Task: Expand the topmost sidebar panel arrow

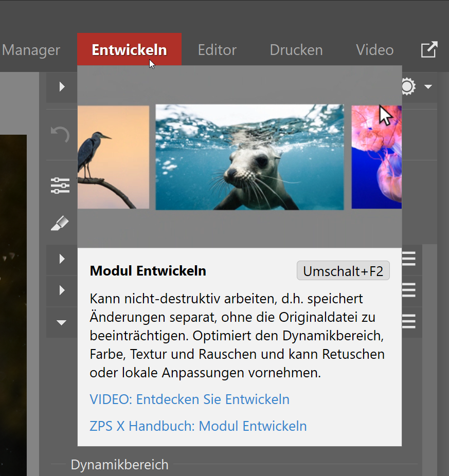Action: pos(61,87)
